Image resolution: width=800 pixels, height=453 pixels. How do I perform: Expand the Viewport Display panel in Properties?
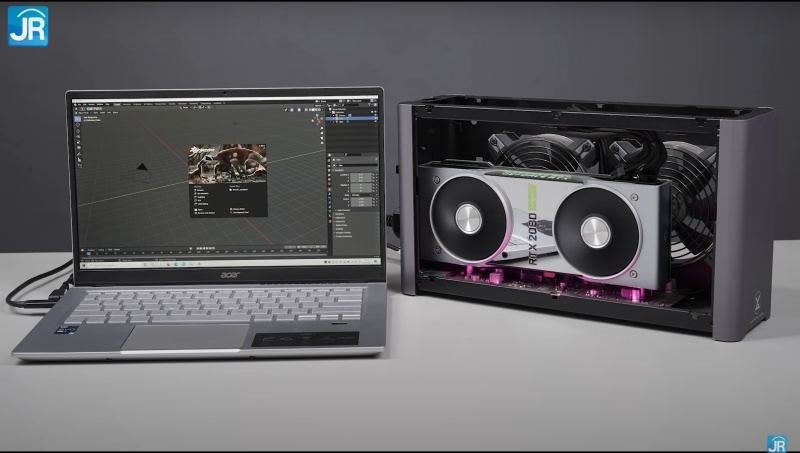343,233
